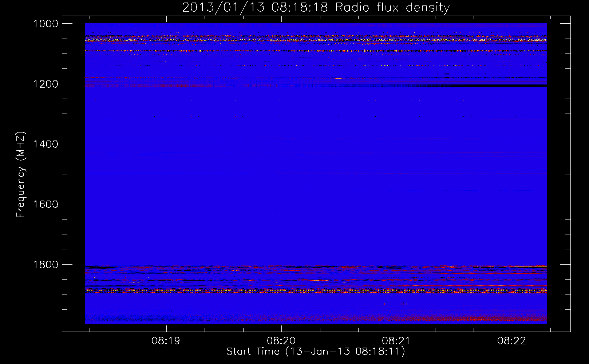Click the 1600 frequency tick label
589x364 pixels.
point(46,204)
